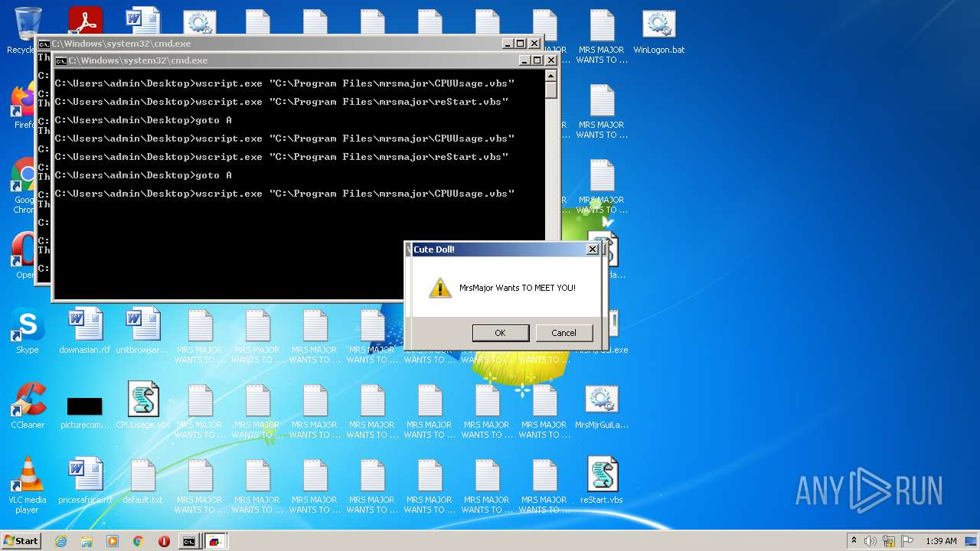Click the cmd window vertical scroll thumb
Image resolution: width=980 pixels, height=551 pixels.
tap(550, 90)
